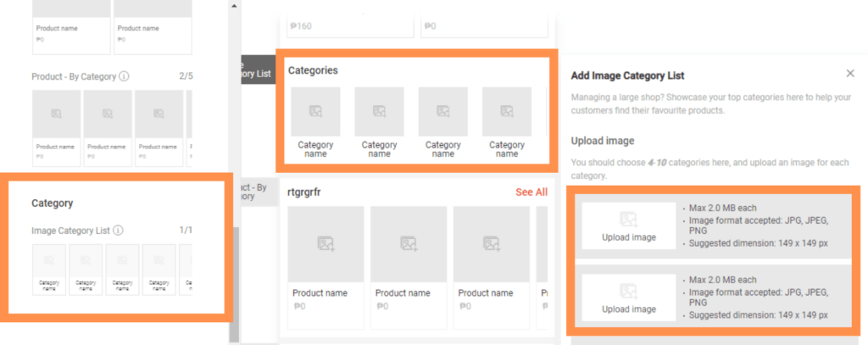Click the second Upload image icon
868x345 pixels.
pyautogui.click(x=628, y=292)
